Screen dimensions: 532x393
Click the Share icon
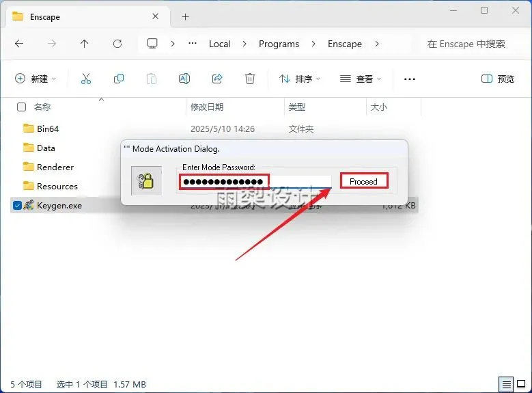(217, 79)
